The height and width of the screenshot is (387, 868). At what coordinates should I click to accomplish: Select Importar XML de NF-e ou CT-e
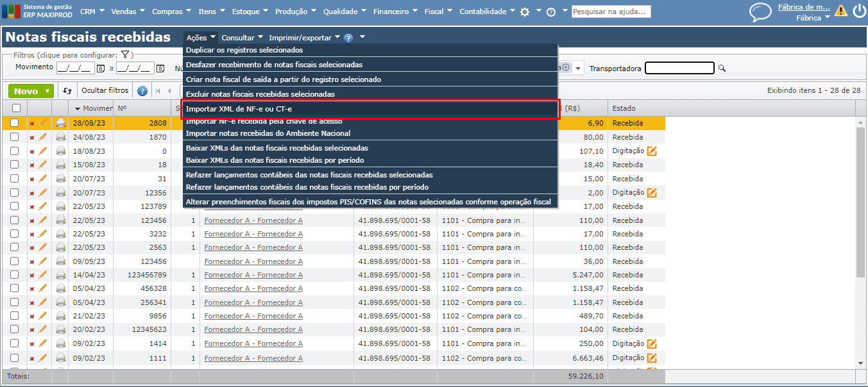pos(239,109)
